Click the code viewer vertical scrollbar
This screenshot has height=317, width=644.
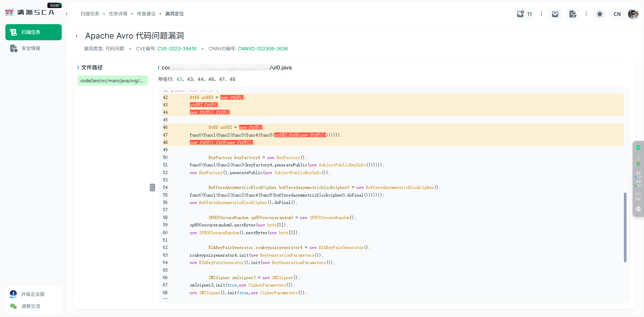point(625,227)
